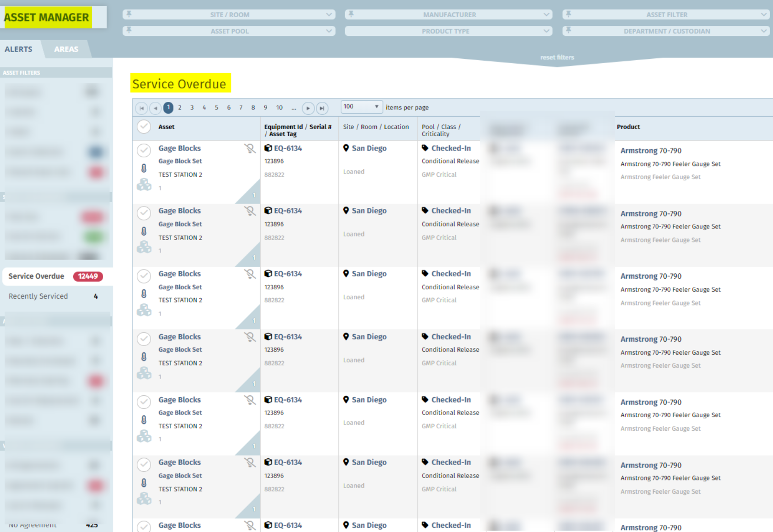Pin the Department / Custodian filter

point(568,31)
